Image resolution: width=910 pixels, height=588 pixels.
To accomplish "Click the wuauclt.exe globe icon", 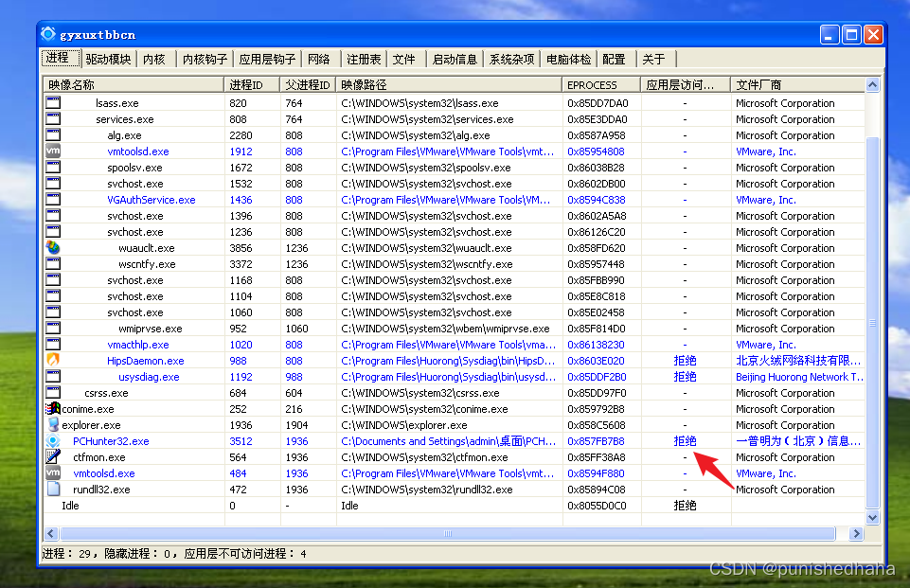I will click(x=53, y=248).
